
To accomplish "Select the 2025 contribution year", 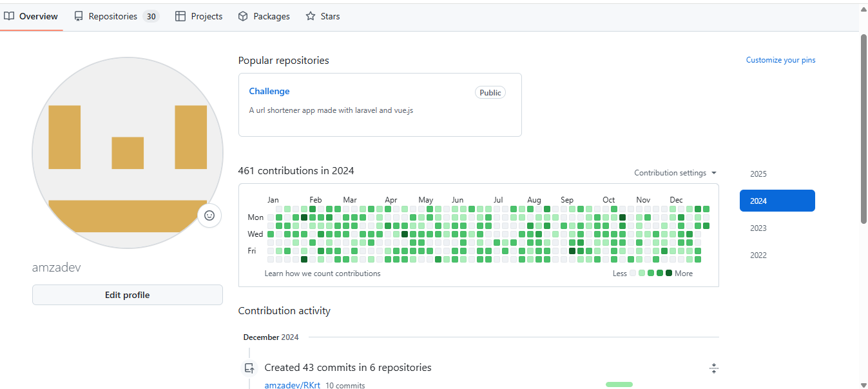I will (758, 174).
